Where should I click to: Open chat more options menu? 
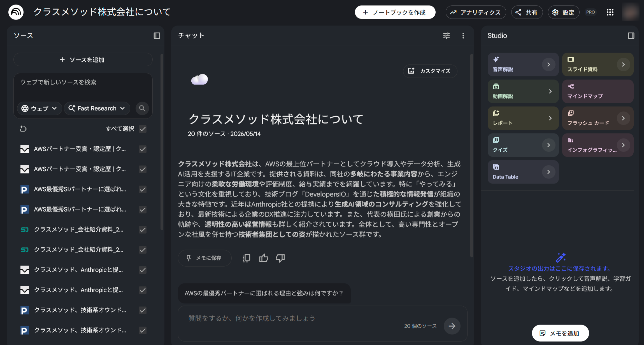[x=463, y=36]
